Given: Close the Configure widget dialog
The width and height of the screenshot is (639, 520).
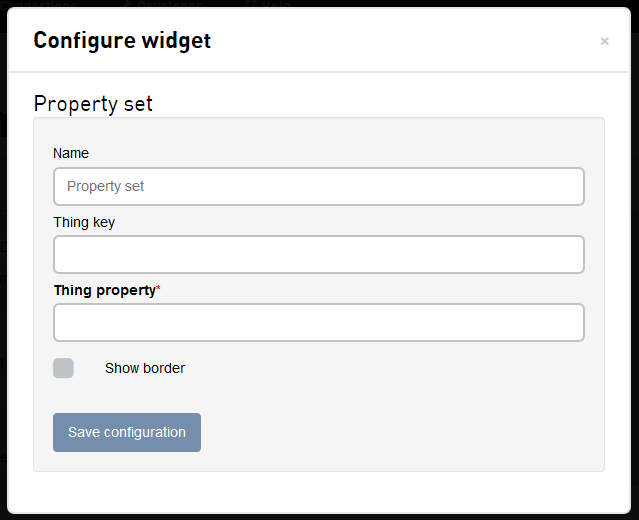Looking at the screenshot, I should (604, 41).
